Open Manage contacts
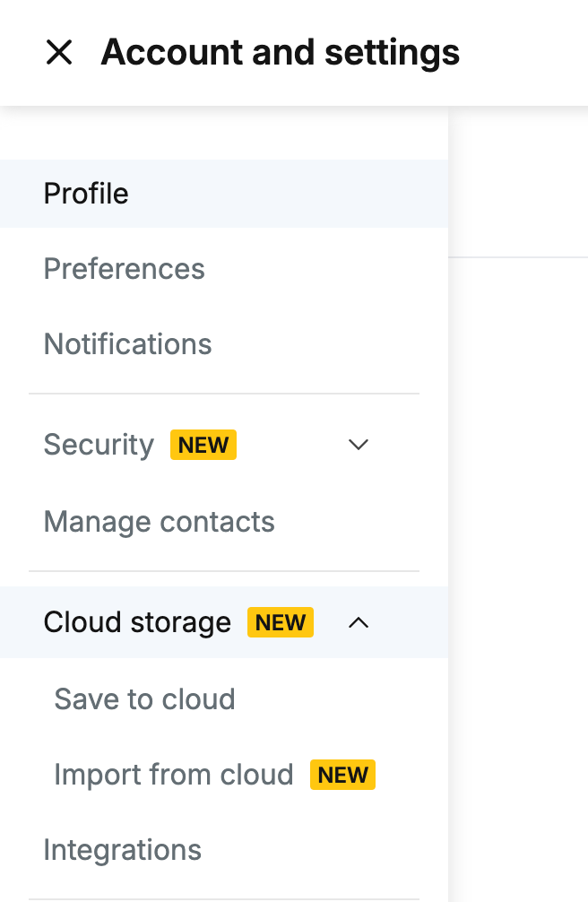The image size is (588, 902). point(160,522)
